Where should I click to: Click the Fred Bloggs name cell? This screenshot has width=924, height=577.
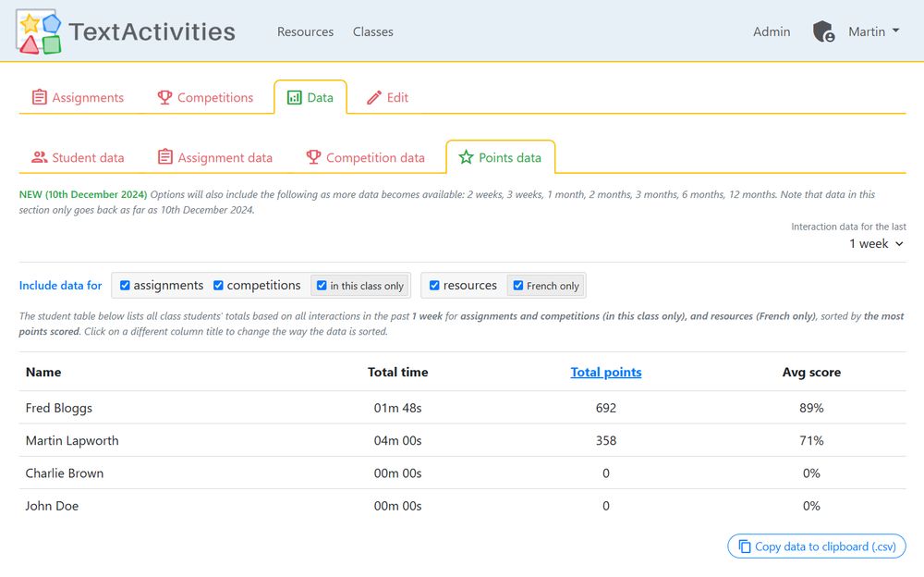(59, 408)
